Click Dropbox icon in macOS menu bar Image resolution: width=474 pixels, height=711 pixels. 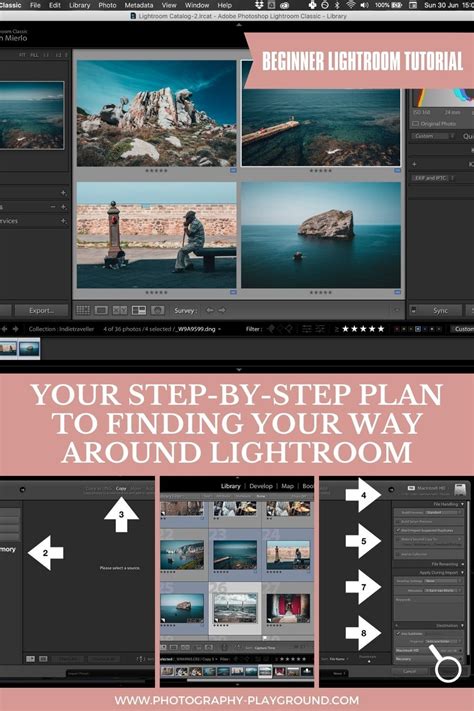click(x=259, y=5)
